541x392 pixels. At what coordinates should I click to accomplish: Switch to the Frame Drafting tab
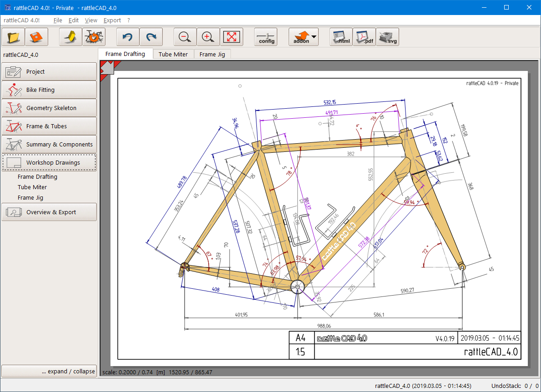pos(125,54)
